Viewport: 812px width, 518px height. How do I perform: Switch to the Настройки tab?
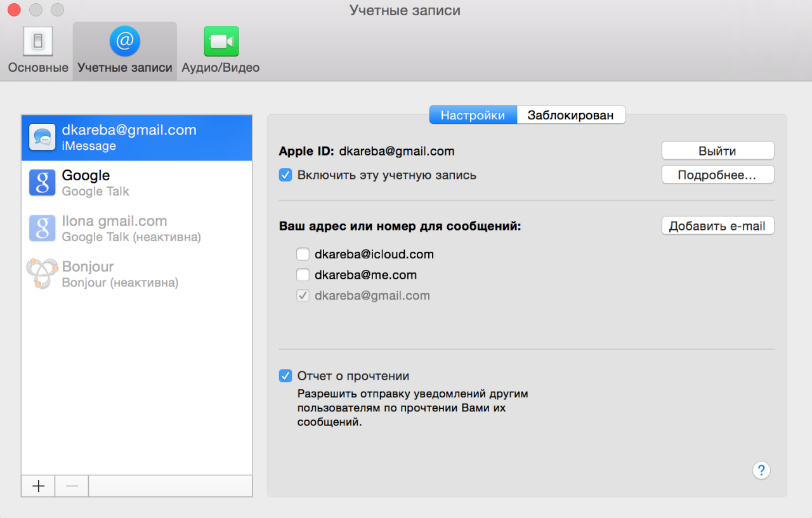473,115
